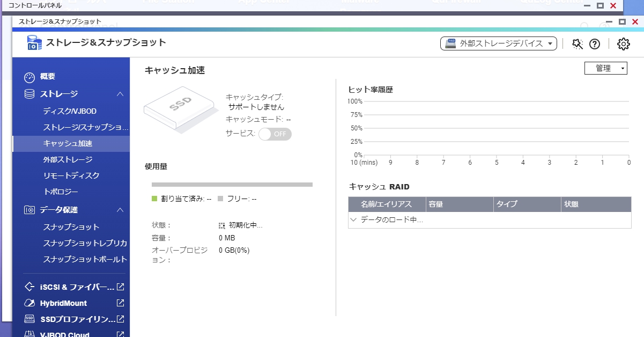Click the 名前/エイリアス column header
644x337 pixels.
(386, 204)
